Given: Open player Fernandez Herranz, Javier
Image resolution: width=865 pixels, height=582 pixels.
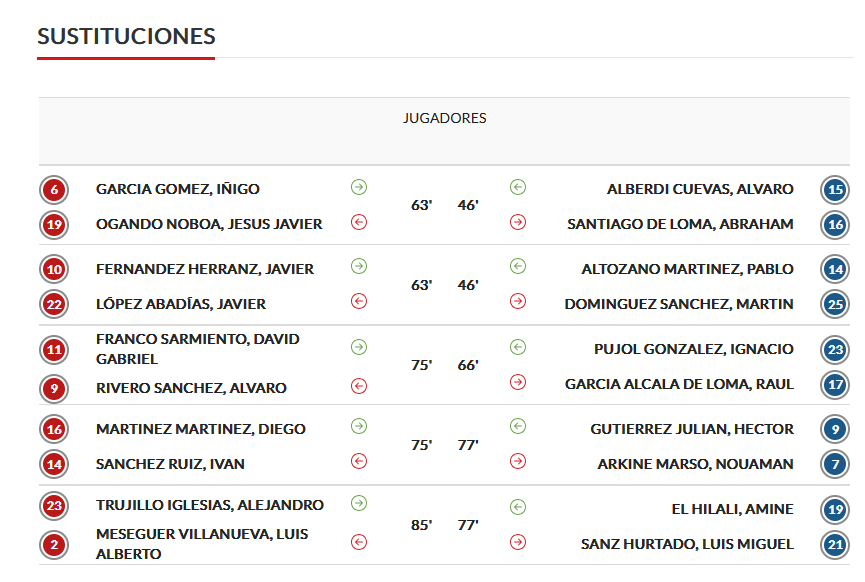Looking at the screenshot, I should coord(205,269).
